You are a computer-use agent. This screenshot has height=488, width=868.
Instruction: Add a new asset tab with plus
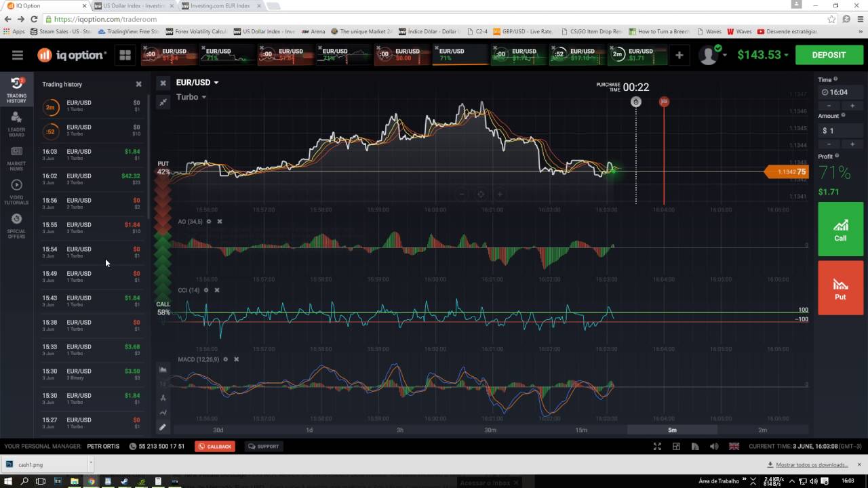[679, 55]
